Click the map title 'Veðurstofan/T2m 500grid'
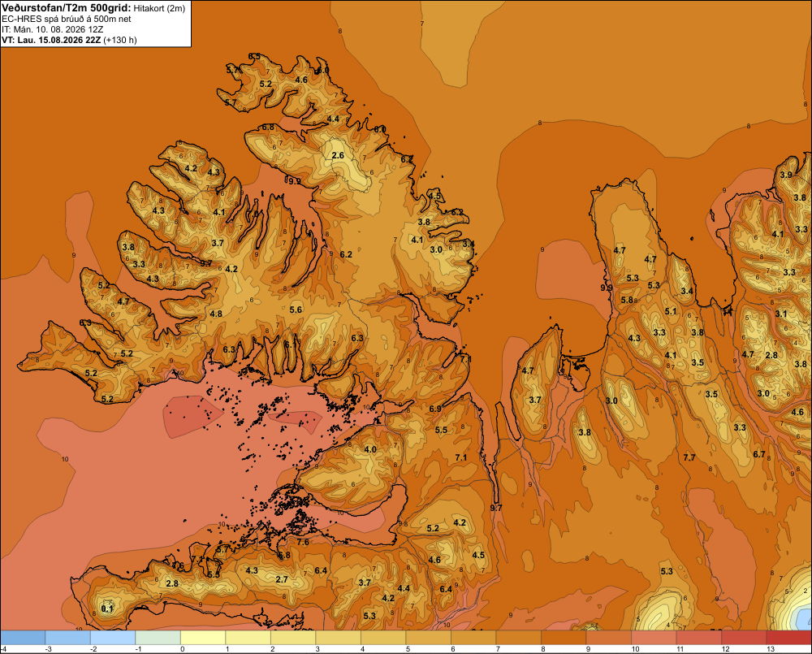 pos(67,8)
